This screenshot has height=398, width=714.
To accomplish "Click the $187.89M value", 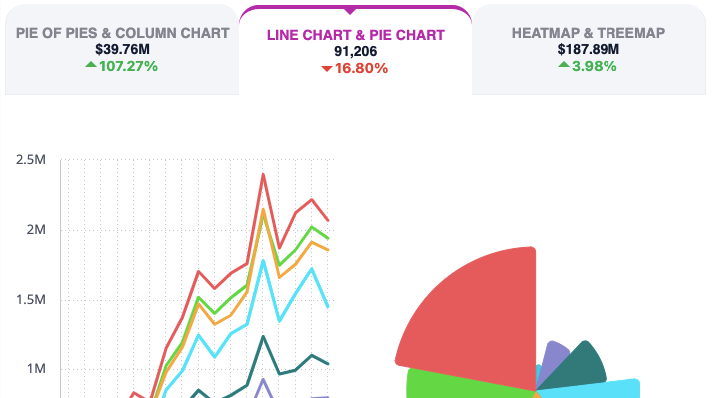I will point(588,49).
